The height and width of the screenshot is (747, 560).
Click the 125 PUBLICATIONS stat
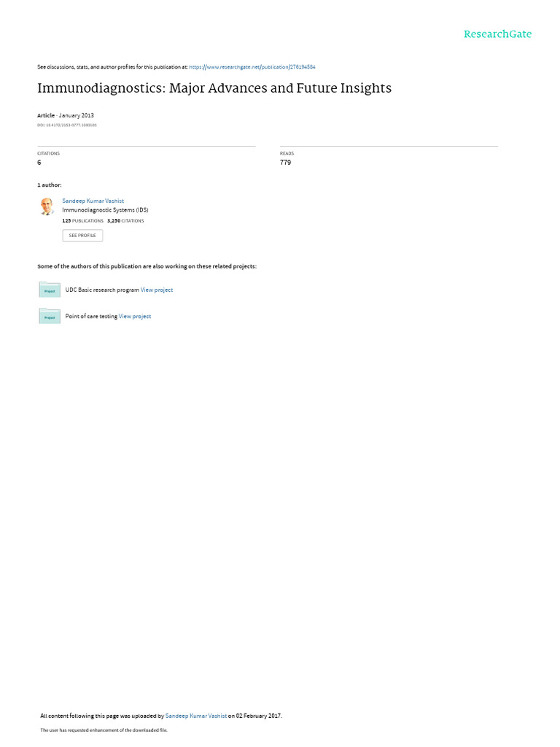pyautogui.click(x=83, y=221)
